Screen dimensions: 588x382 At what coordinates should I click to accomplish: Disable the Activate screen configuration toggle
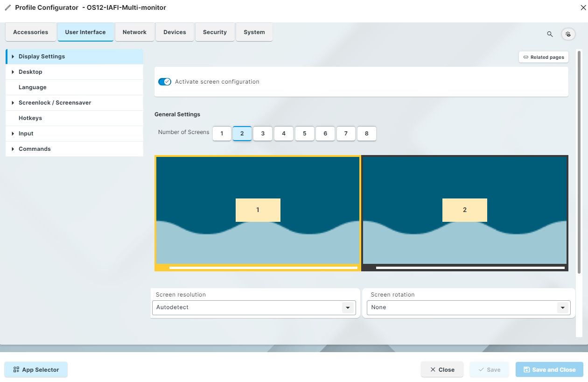click(x=165, y=81)
